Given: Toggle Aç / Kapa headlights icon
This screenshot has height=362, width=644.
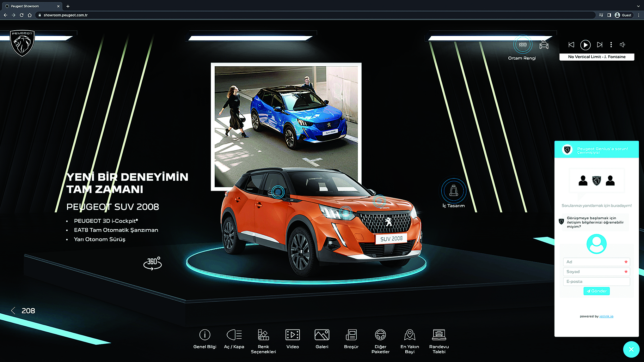Looking at the screenshot, I should (234, 335).
